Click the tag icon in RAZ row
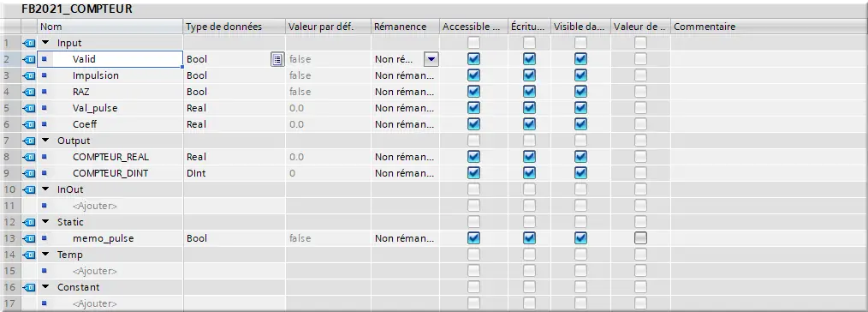The width and height of the screenshot is (868, 312). 29,92
